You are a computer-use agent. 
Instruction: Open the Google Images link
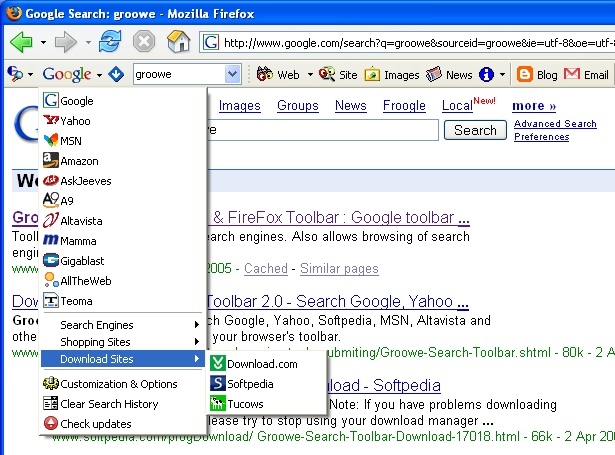pos(239,106)
